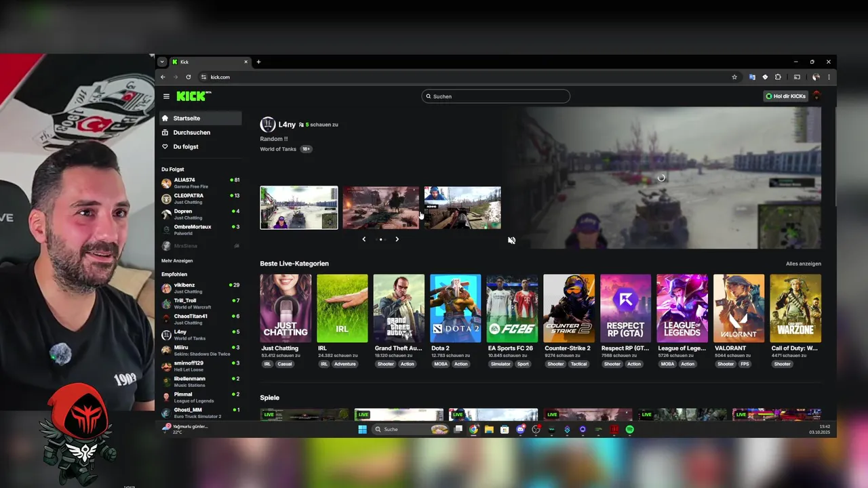Screen dimensions: 868x488
Task: Open the Counter-Strike 2 category card
Action: (569, 308)
